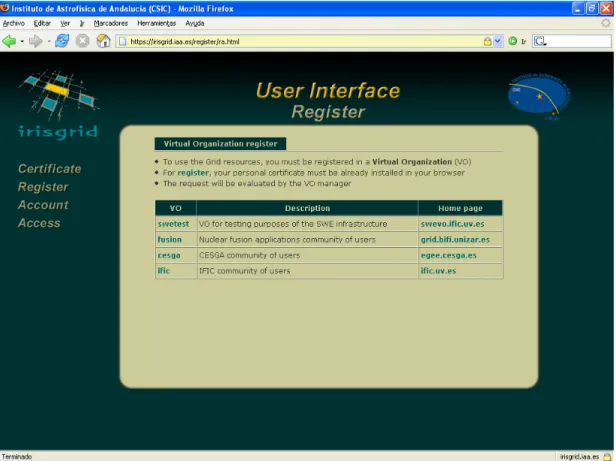Select the cesga VO link
This screenshot has width=616, height=461.
[169, 255]
